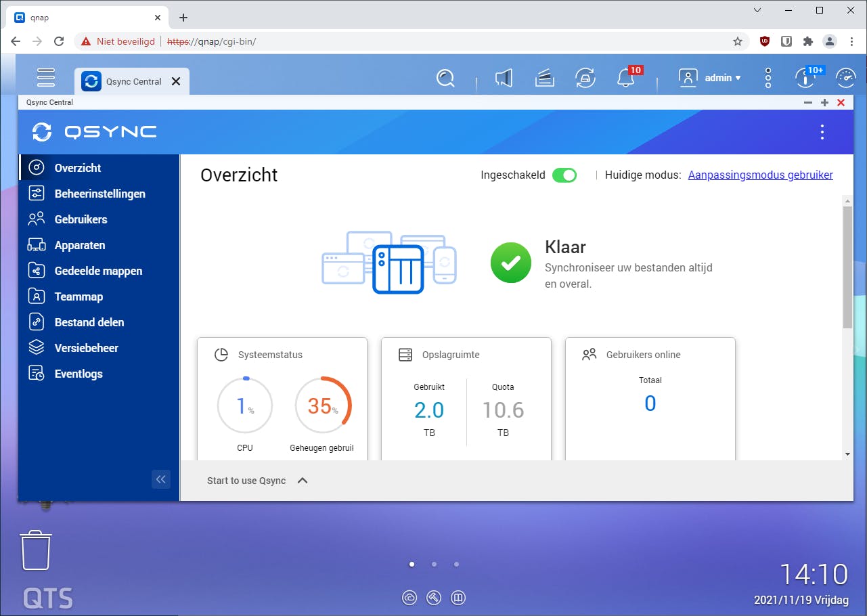Open the main menu hamburger icon
867x616 pixels.
[45, 77]
